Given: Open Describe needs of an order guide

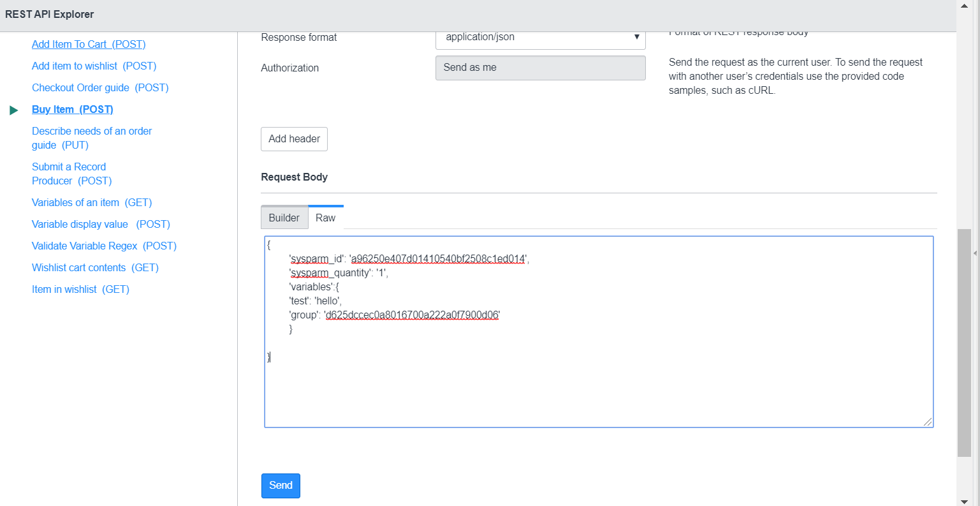Looking at the screenshot, I should 92,138.
